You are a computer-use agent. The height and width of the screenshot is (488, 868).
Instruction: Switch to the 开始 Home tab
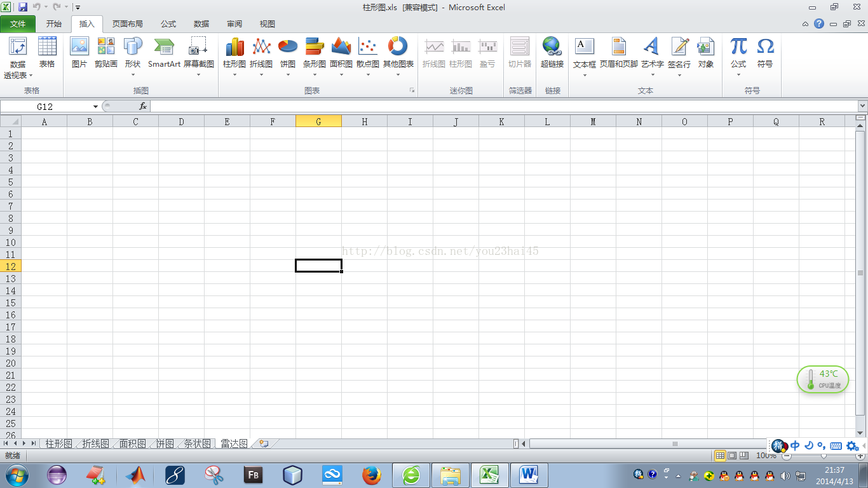pyautogui.click(x=54, y=24)
